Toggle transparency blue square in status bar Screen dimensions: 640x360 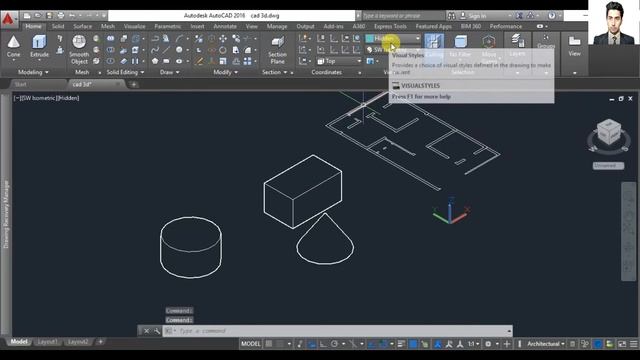point(413,344)
